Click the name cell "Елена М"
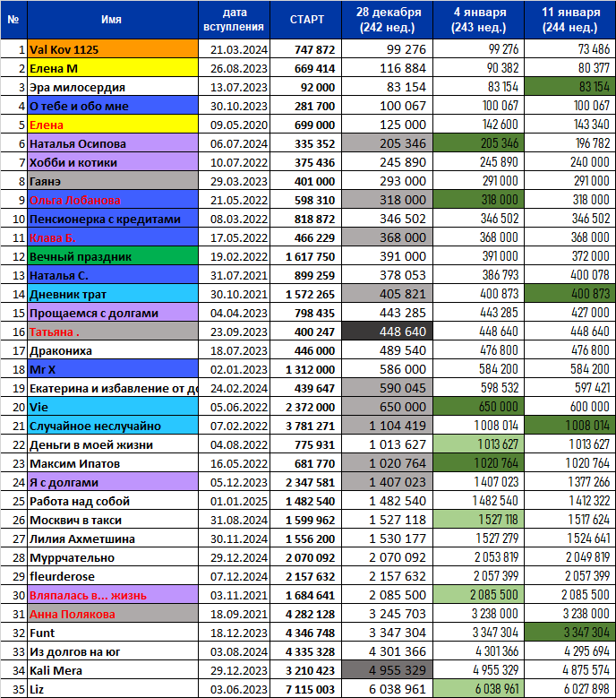Screen dimensions: 616x698 [x=113, y=68]
